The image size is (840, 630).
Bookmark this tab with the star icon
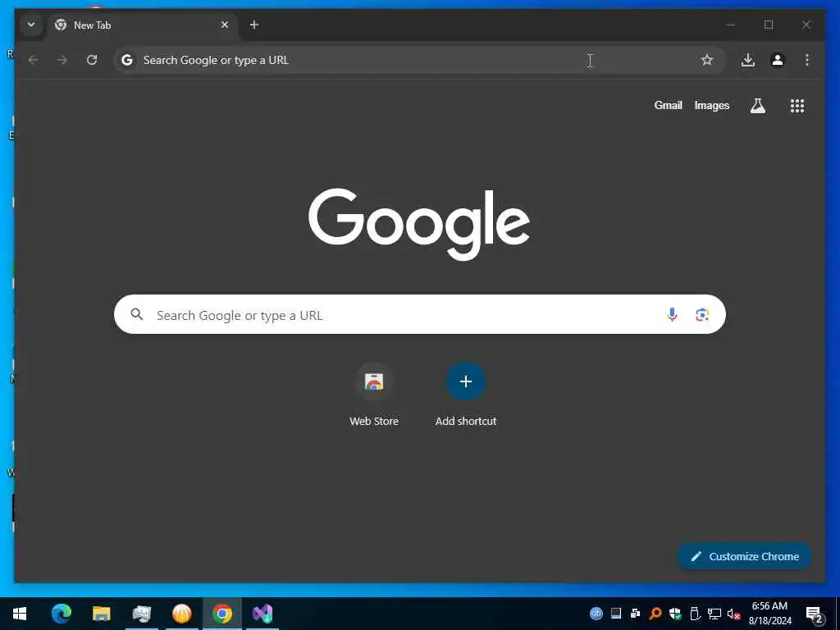pyautogui.click(x=707, y=60)
